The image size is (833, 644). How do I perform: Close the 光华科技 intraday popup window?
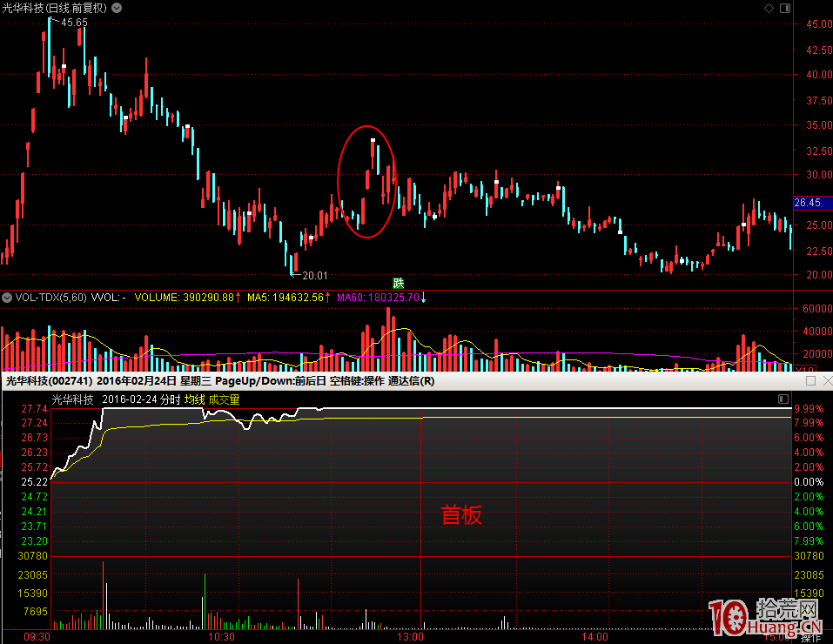pyautogui.click(x=826, y=381)
